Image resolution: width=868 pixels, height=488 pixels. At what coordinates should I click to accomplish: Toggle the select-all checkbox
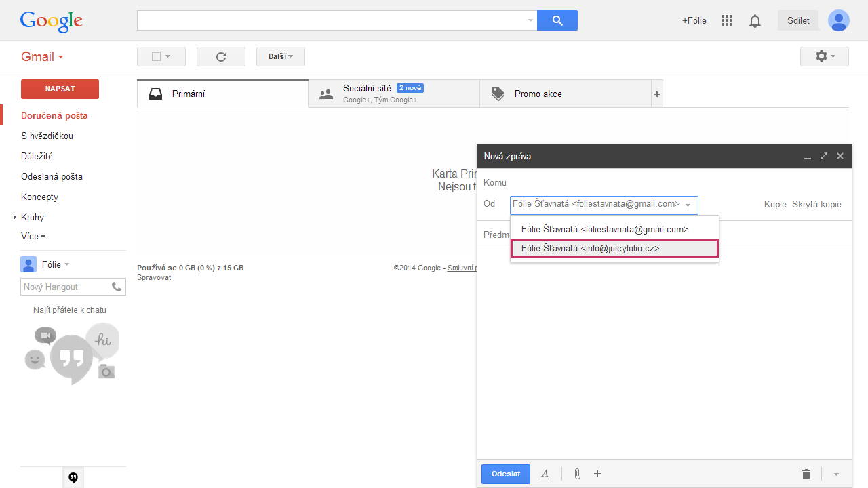pos(156,57)
